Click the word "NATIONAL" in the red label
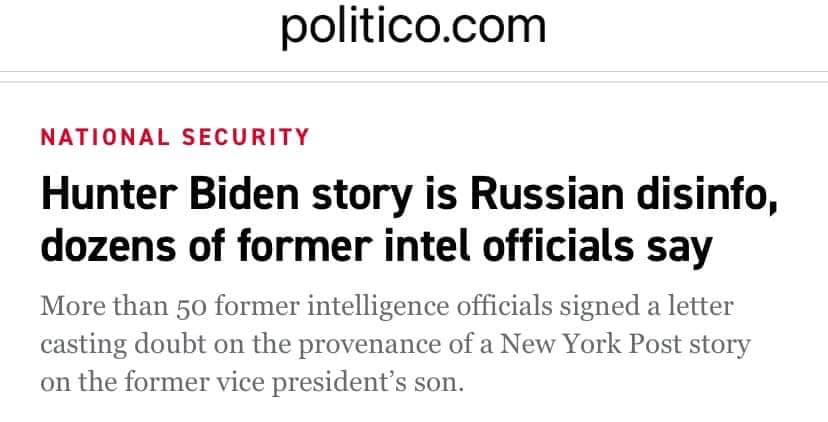 tap(104, 137)
